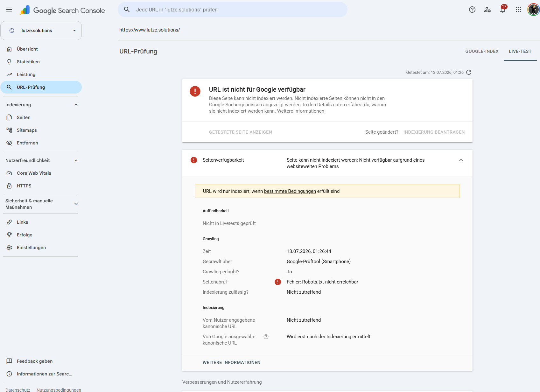Screen dimensions: 540x392
Task: Open the Google apps grid
Action: (x=518, y=10)
